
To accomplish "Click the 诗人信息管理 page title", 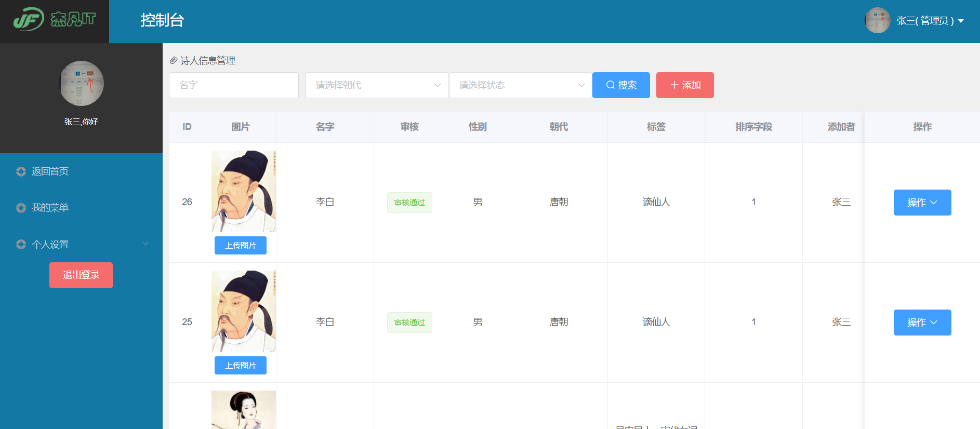I will pos(208,61).
